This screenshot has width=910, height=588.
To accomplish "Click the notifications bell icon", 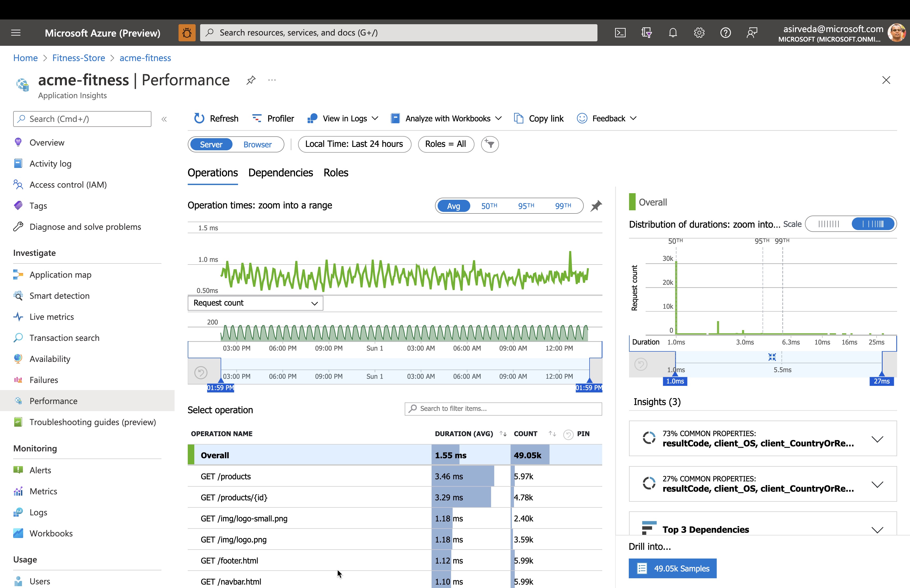I will (673, 33).
